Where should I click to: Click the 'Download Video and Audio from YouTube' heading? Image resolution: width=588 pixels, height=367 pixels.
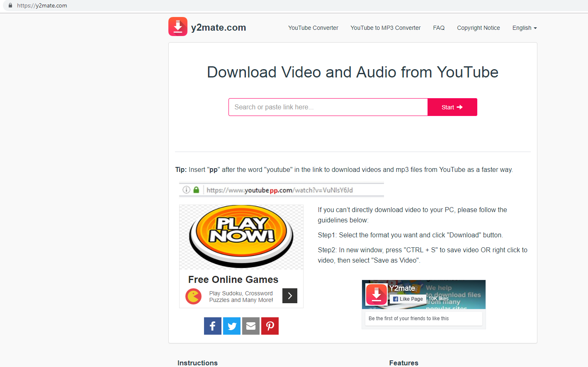pyautogui.click(x=352, y=72)
